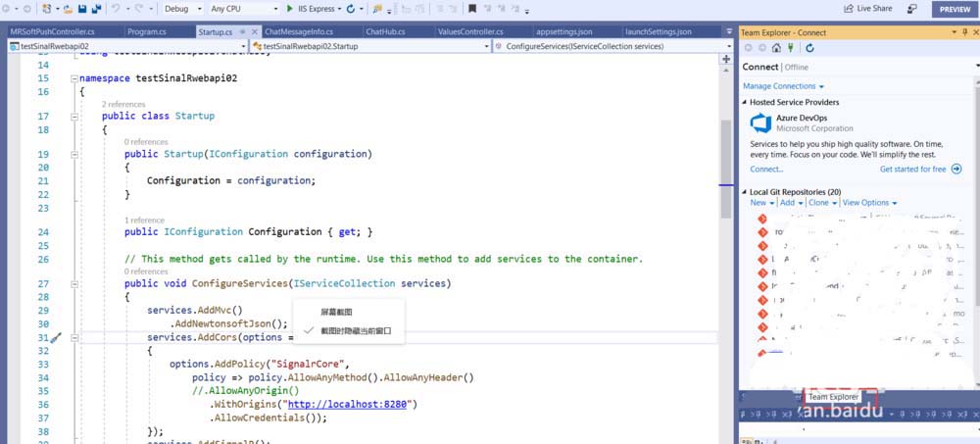Click the Find in Files toolbar icon
This screenshot has height=444, width=980.
pyautogui.click(x=377, y=9)
